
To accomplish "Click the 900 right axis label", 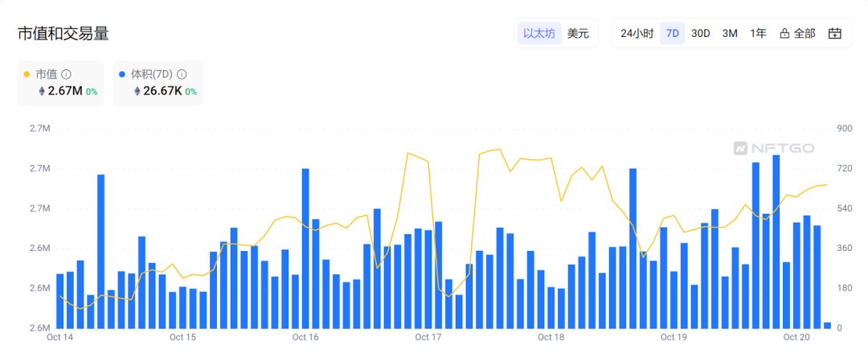I will click(844, 129).
